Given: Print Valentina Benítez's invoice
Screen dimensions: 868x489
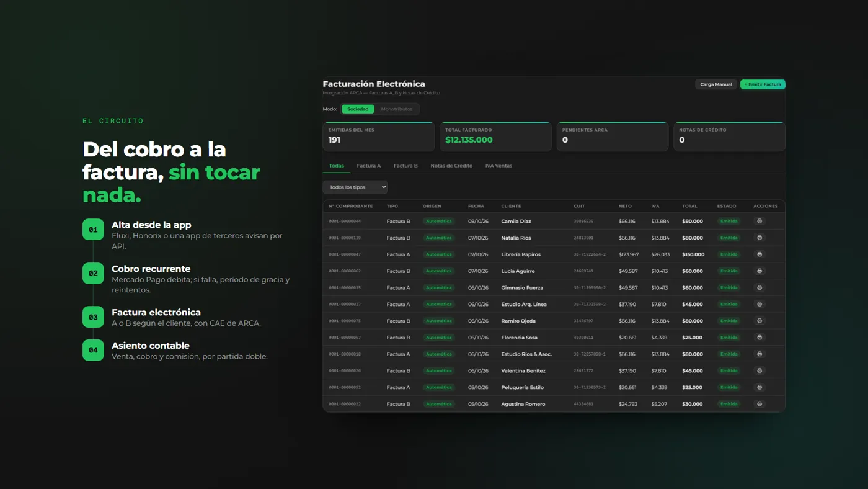Looking at the screenshot, I should (759, 370).
